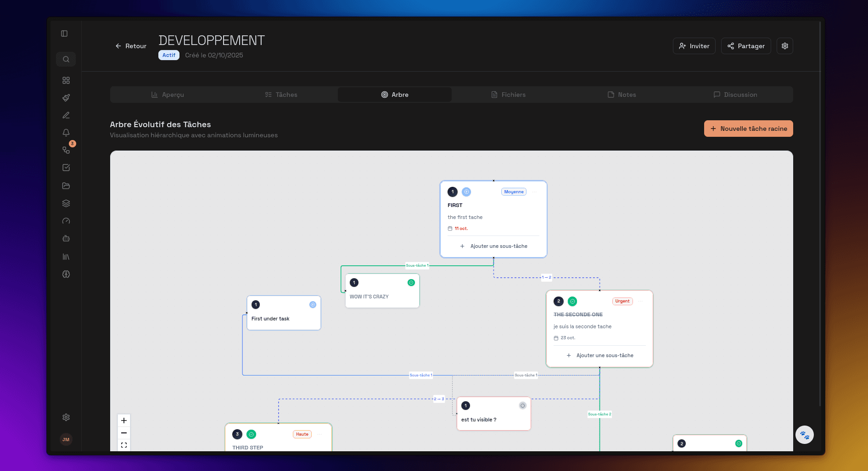Open the brain icon in sidebar
The width and height of the screenshot is (868, 471).
point(66,274)
